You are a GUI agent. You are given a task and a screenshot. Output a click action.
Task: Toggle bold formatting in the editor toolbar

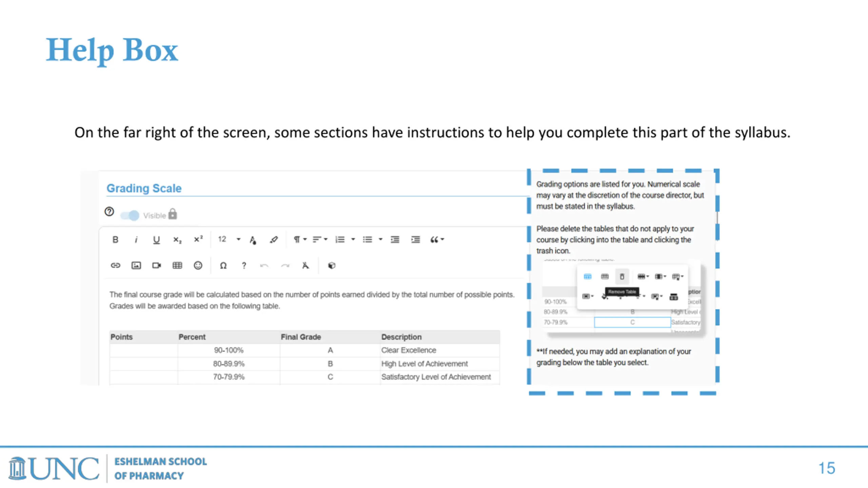coord(115,240)
